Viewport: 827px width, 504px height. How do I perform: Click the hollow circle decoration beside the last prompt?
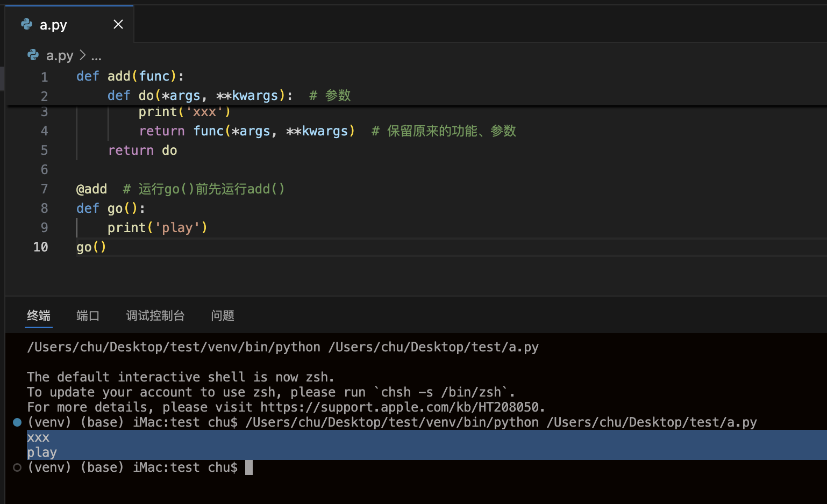(16, 467)
